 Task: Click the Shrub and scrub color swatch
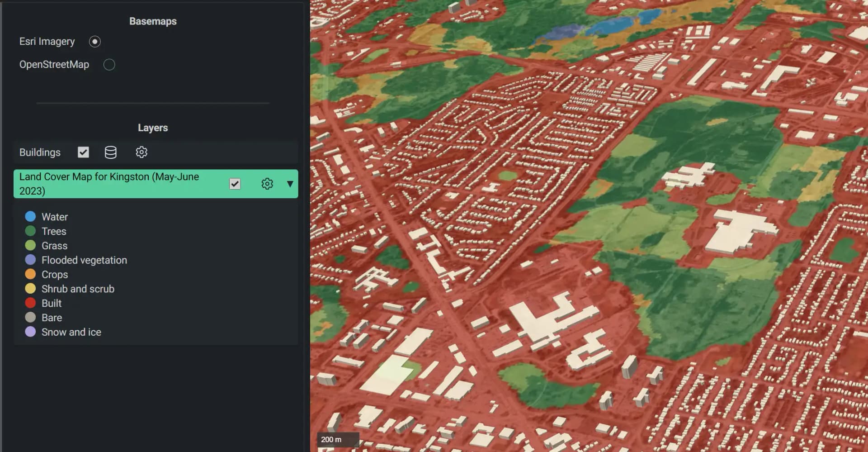pyautogui.click(x=30, y=289)
